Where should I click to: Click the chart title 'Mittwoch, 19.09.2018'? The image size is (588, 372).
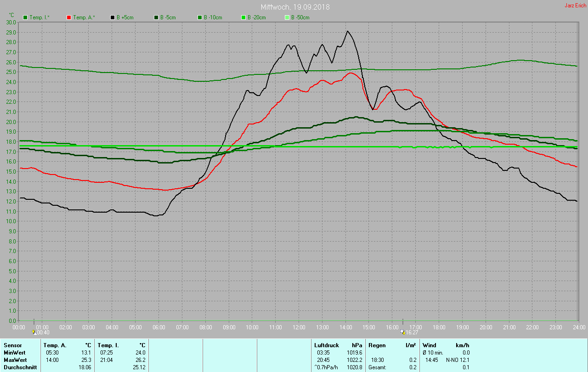pyautogui.click(x=295, y=7)
